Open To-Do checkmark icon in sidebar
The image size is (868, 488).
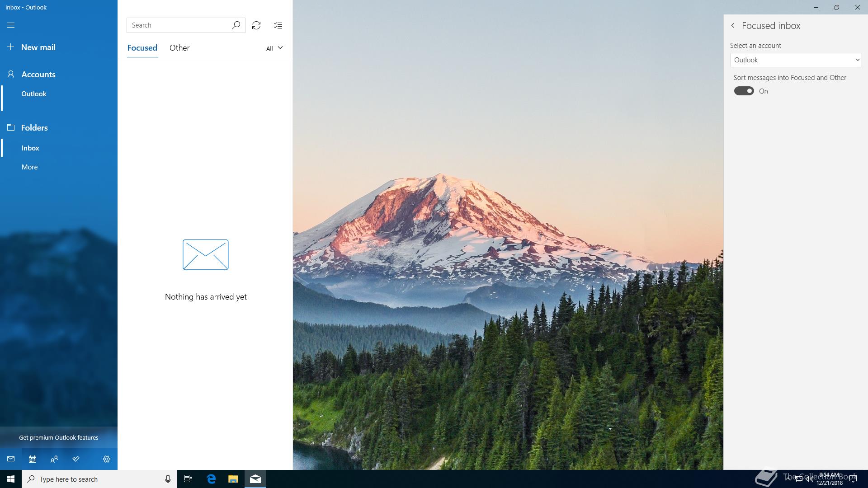tap(76, 459)
